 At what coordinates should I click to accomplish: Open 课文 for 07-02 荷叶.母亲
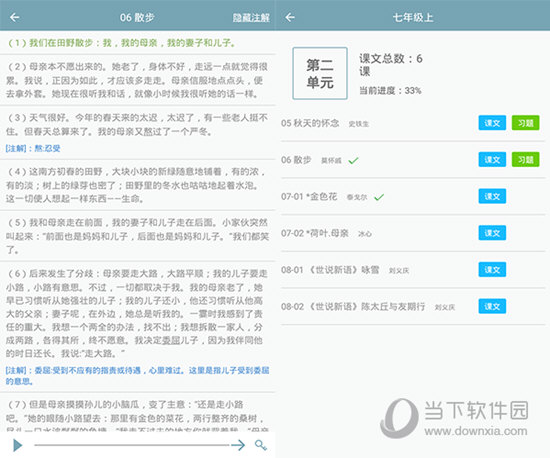tap(492, 233)
